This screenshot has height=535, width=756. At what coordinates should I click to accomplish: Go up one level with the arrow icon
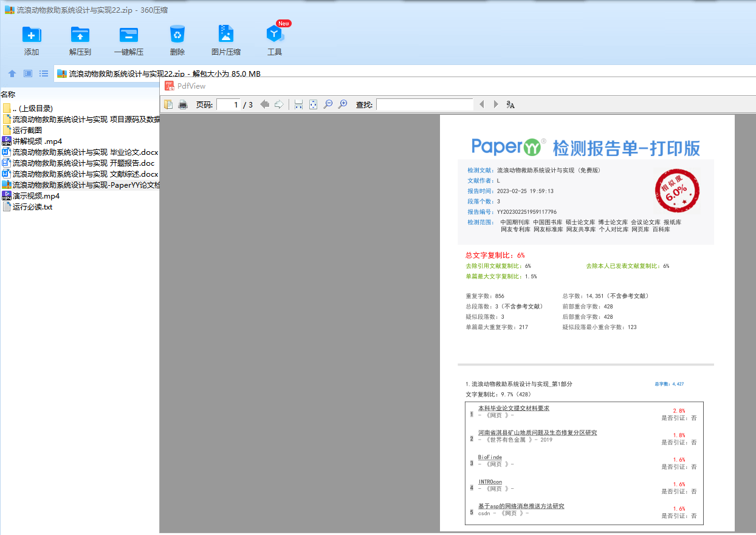tap(12, 73)
